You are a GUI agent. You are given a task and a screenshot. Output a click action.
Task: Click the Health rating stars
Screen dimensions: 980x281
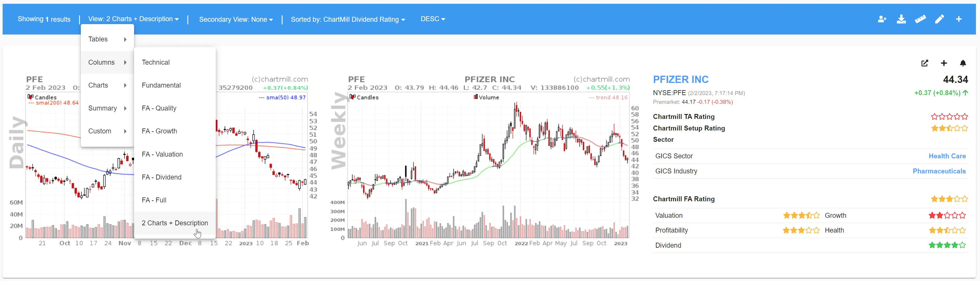click(947, 230)
